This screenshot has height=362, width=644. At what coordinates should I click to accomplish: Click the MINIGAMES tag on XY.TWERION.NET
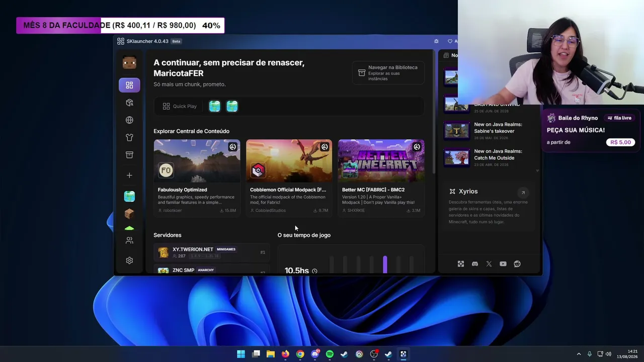coord(226,249)
